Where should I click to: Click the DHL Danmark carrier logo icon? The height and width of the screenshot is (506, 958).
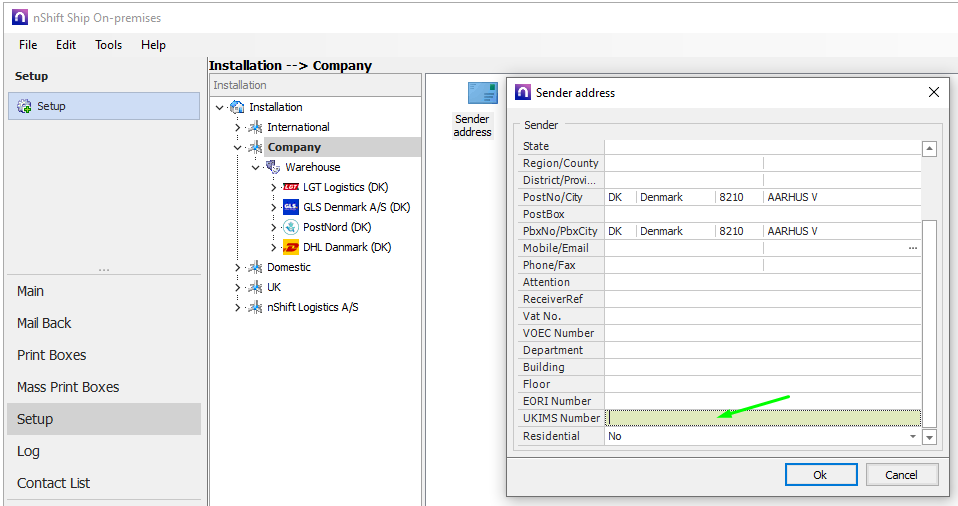pos(291,247)
